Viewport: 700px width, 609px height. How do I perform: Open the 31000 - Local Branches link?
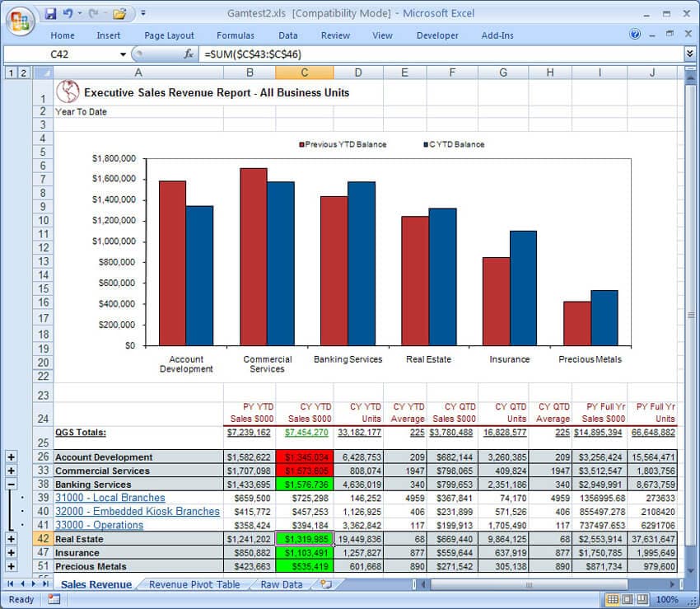point(110,497)
